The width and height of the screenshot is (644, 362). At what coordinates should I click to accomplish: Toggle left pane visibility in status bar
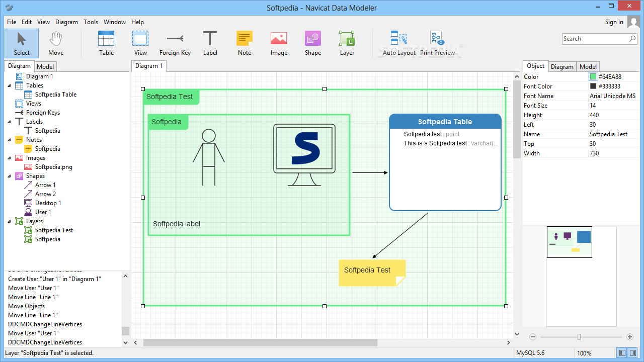tap(622, 353)
